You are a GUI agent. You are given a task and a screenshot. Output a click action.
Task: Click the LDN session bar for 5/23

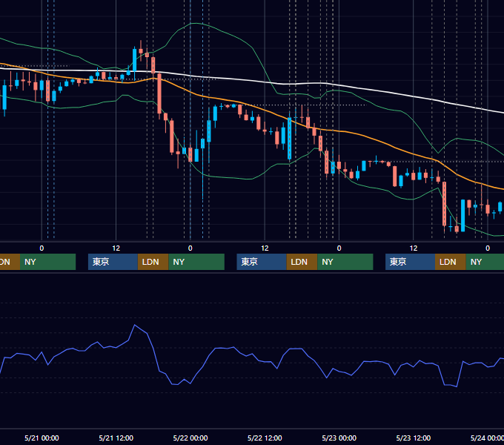click(451, 262)
